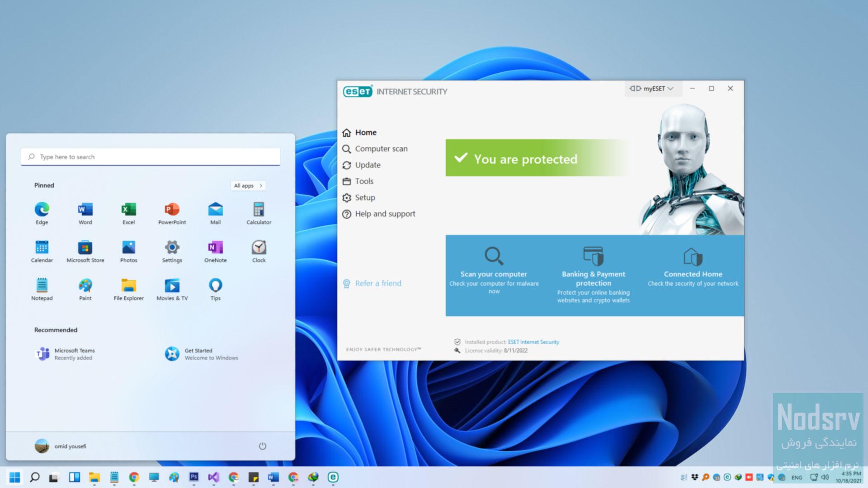The width and height of the screenshot is (868, 488).
Task: Open Calendar from pinned apps
Action: click(x=42, y=251)
